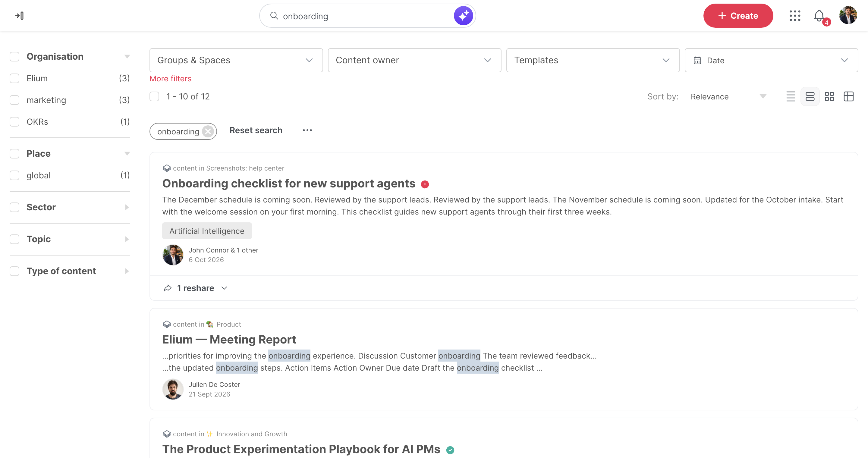Open the Groups & Spaces dropdown
Screen dimensions: 868x458
click(236, 60)
